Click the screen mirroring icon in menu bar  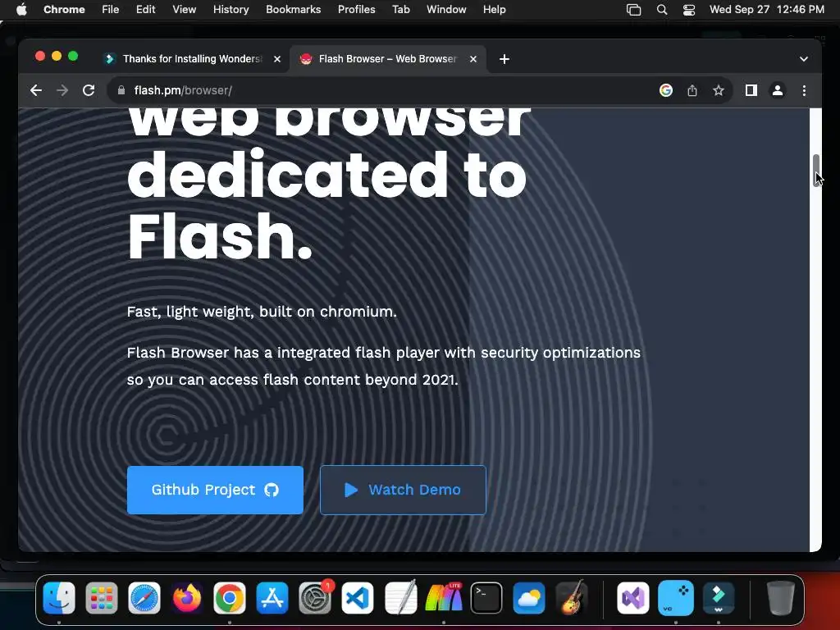pos(634,10)
